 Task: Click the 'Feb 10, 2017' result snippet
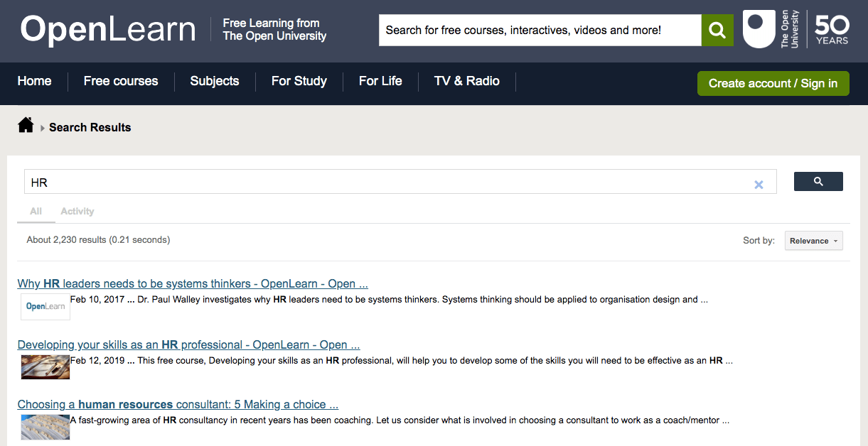tap(389, 300)
